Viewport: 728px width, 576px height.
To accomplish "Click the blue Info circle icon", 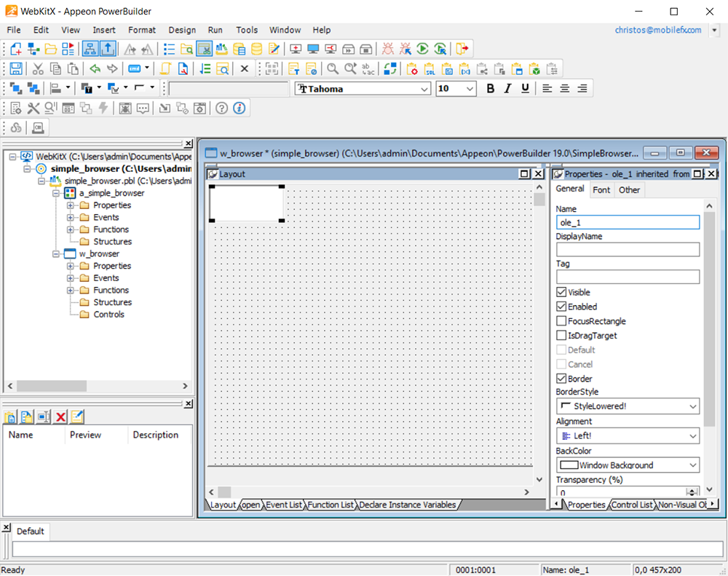I will (x=239, y=109).
